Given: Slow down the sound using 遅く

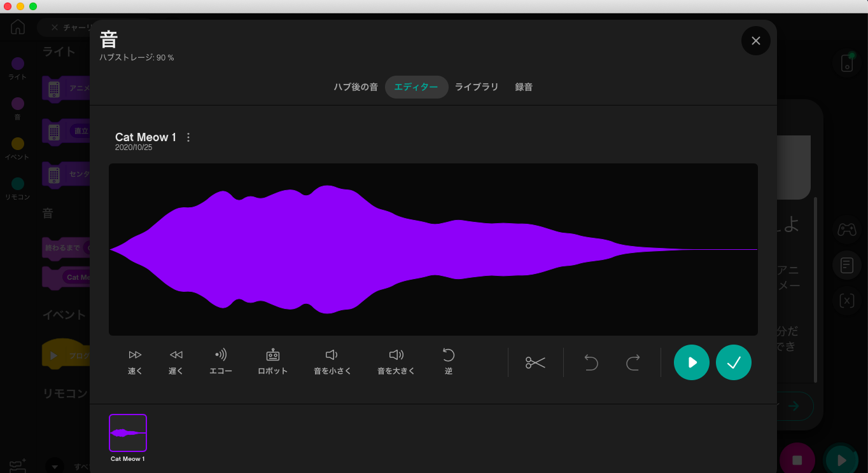Looking at the screenshot, I should tap(176, 361).
